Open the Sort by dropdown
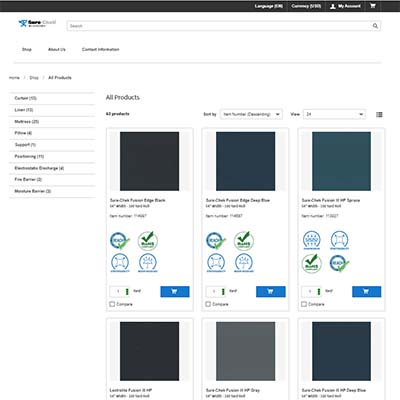 tap(251, 114)
